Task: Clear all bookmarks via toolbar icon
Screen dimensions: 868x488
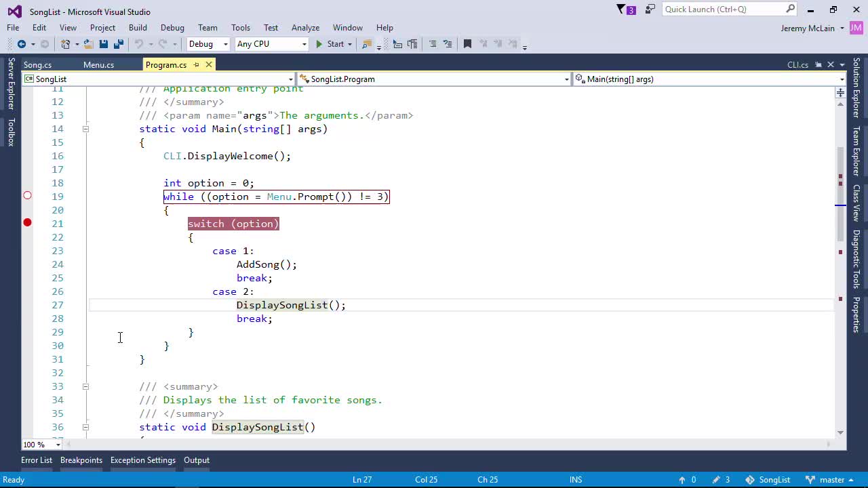Action: point(513,44)
